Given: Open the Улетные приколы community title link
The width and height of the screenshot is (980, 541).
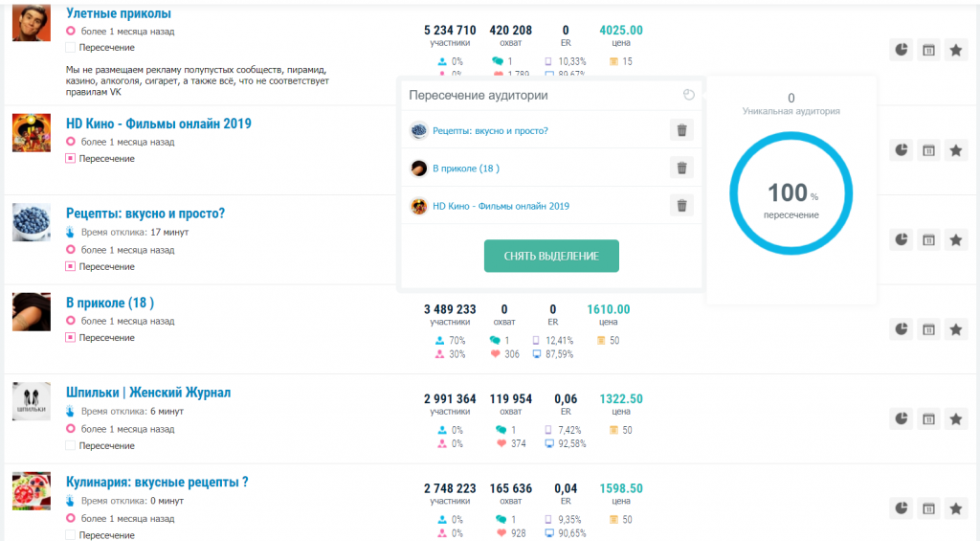Looking at the screenshot, I should tap(119, 14).
